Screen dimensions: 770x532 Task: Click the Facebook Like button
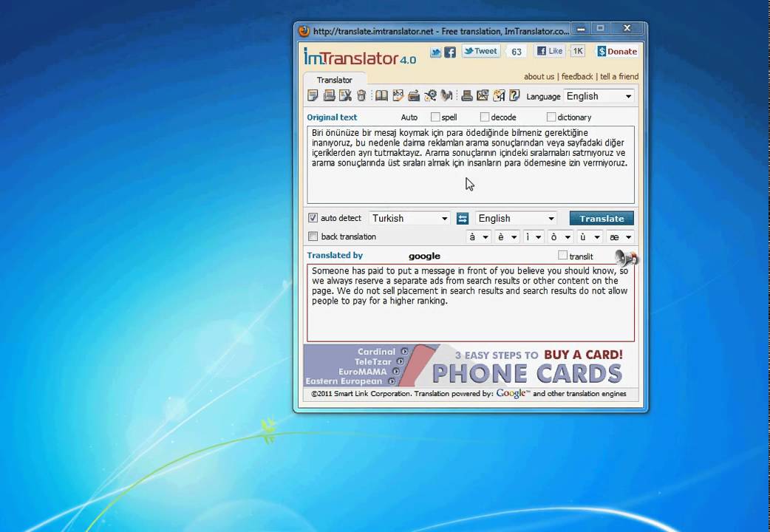(x=550, y=51)
